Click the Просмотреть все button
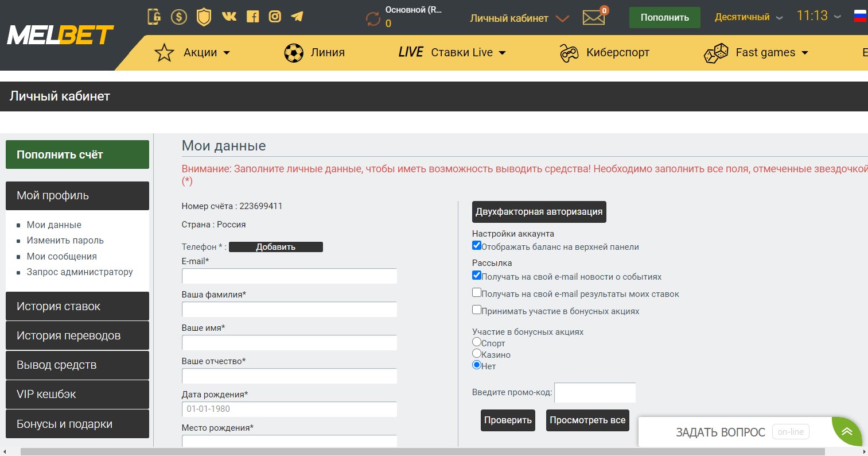This screenshot has height=456, width=868. pos(587,420)
